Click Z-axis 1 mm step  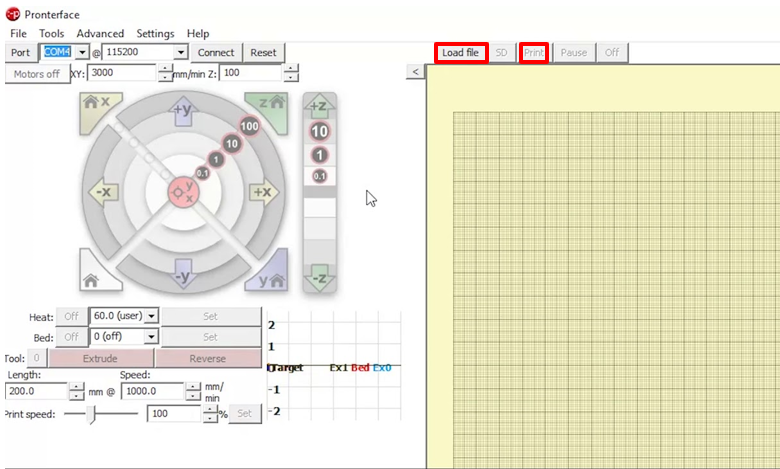[319, 155]
